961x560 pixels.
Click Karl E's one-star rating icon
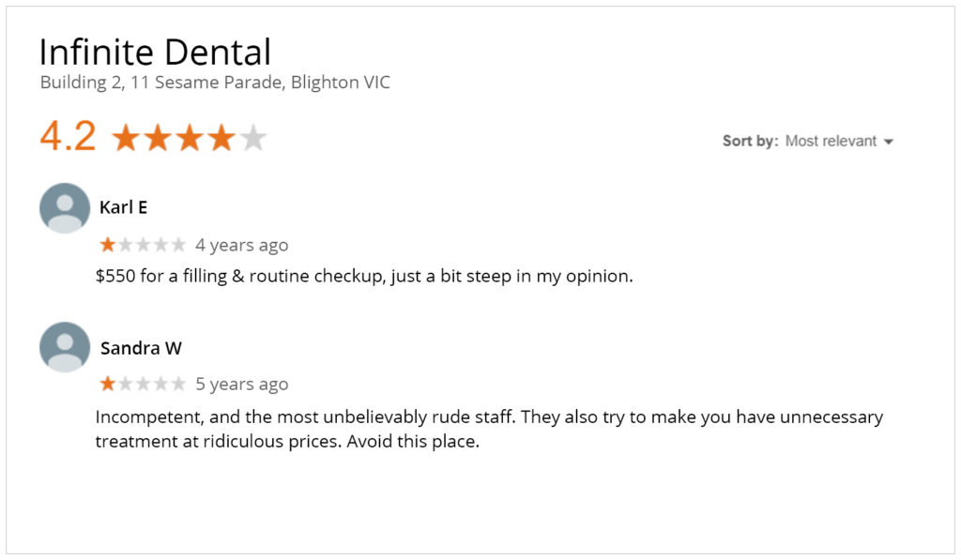(108, 245)
